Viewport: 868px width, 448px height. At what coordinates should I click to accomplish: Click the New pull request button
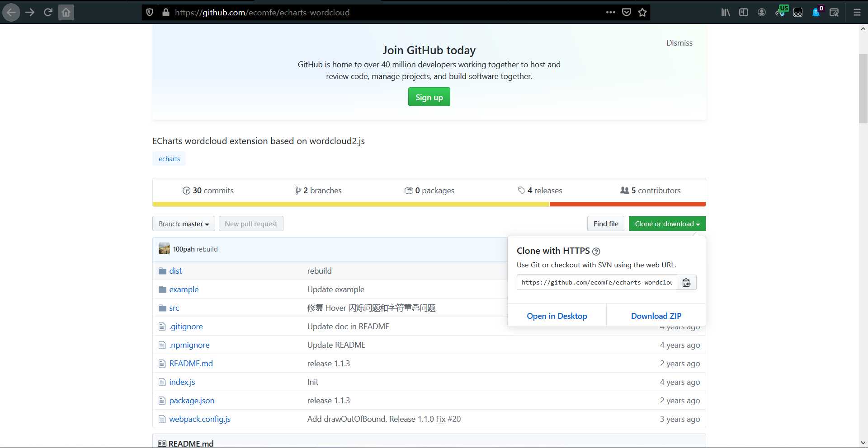point(251,224)
